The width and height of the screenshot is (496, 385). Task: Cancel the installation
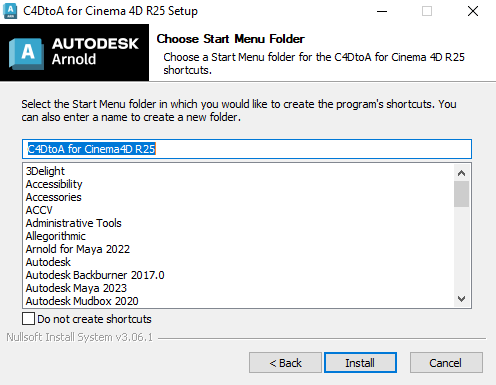tap(446, 362)
